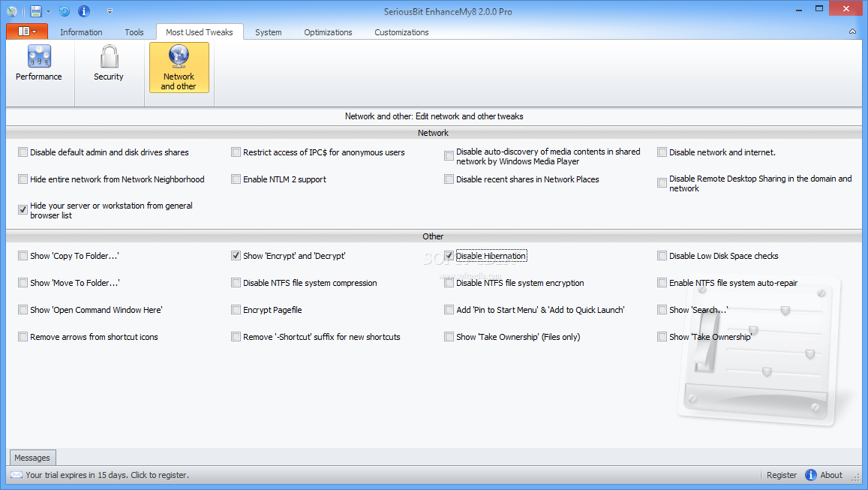Check Disable recent shares in Network Places

(x=449, y=179)
